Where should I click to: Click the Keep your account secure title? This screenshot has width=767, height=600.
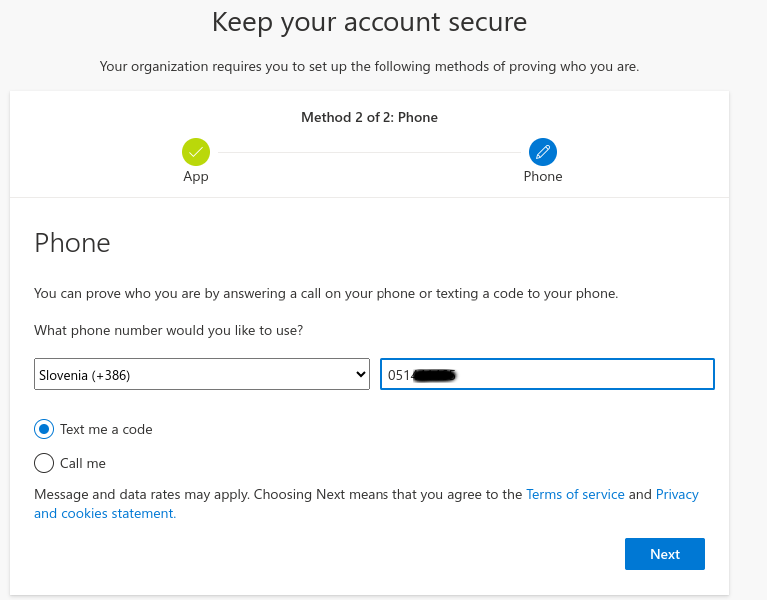click(369, 22)
